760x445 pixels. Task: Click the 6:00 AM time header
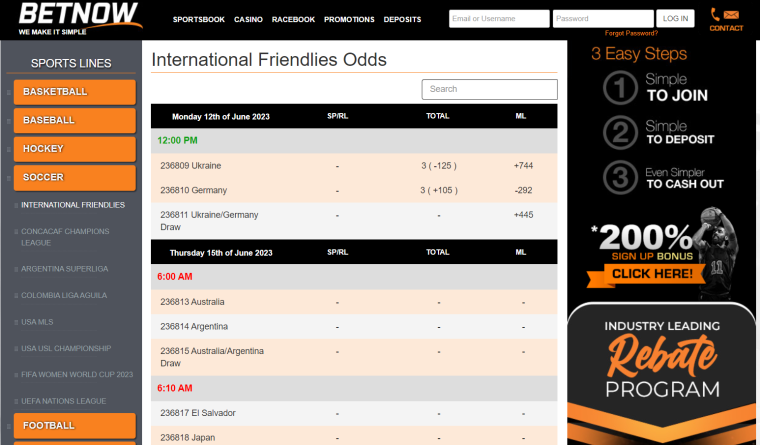tap(174, 277)
